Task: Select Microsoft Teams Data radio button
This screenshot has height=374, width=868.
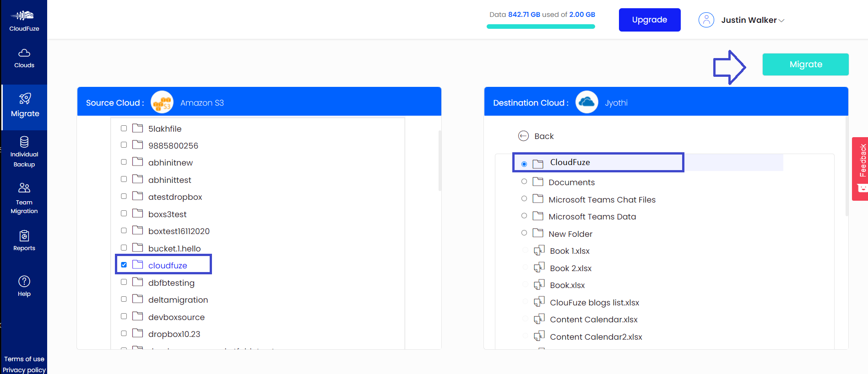Action: 524,216
